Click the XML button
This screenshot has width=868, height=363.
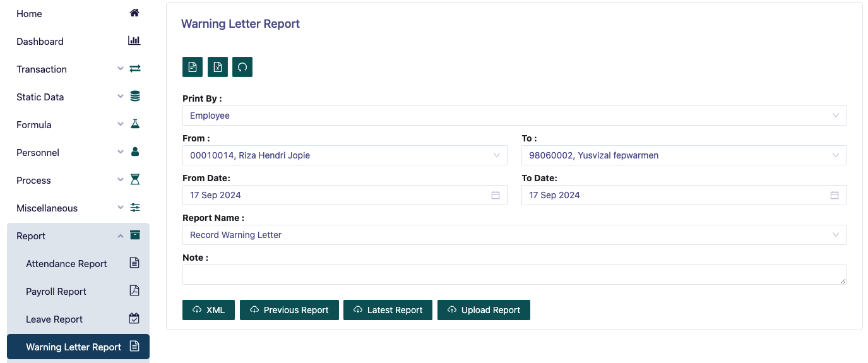point(208,310)
